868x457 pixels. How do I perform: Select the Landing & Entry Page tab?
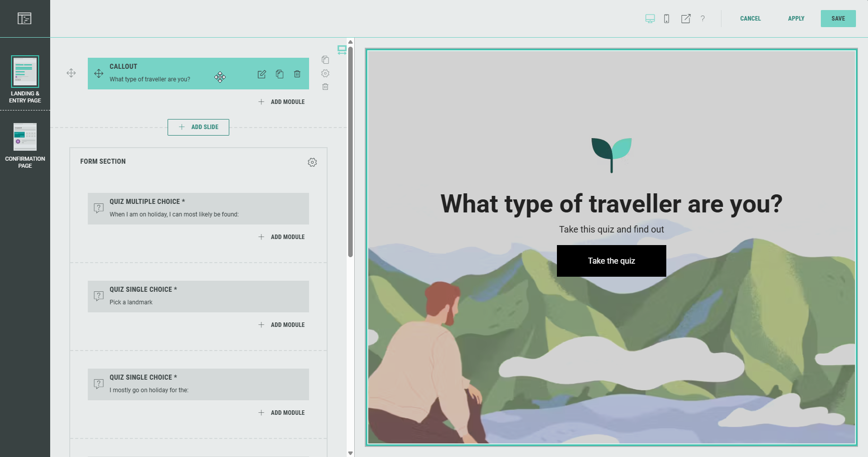coord(25,79)
